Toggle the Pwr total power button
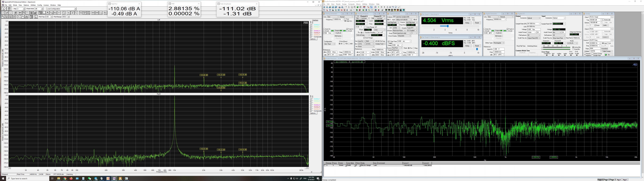The height and width of the screenshot is (181, 644). coord(76,13)
